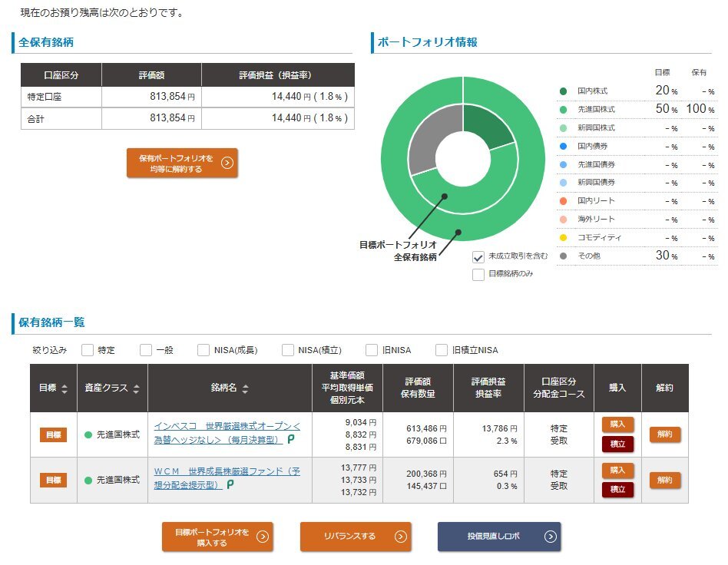Click the P icon beside Invesco fund
Viewport: 728px width, 565px height.
coord(291,440)
